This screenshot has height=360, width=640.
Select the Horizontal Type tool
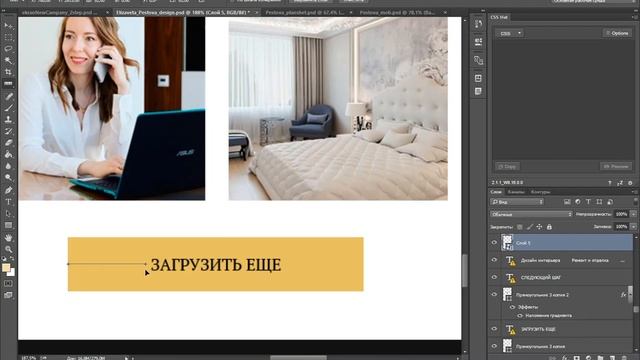8,202
